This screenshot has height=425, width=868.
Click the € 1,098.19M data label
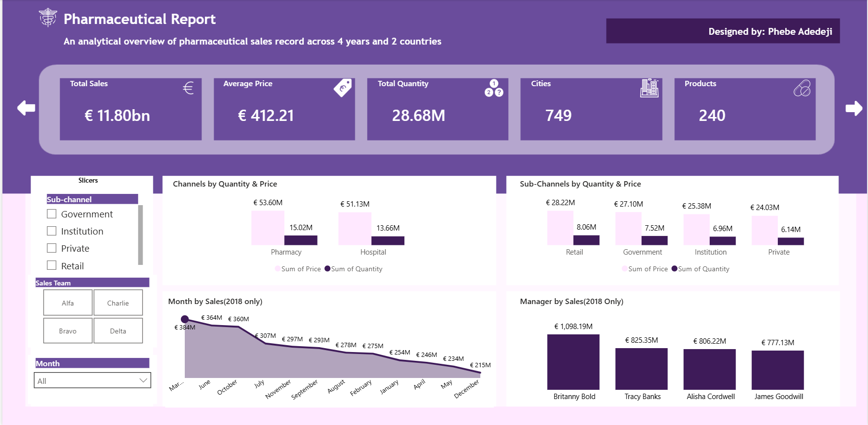click(573, 327)
